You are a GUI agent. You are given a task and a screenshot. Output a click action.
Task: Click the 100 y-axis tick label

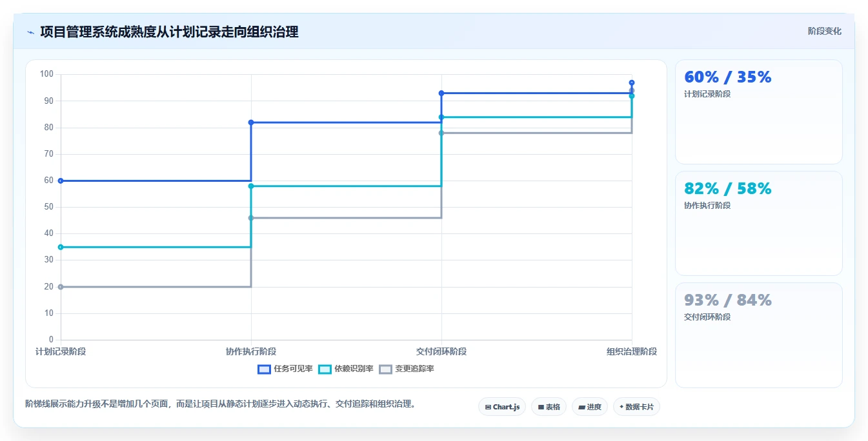46,74
